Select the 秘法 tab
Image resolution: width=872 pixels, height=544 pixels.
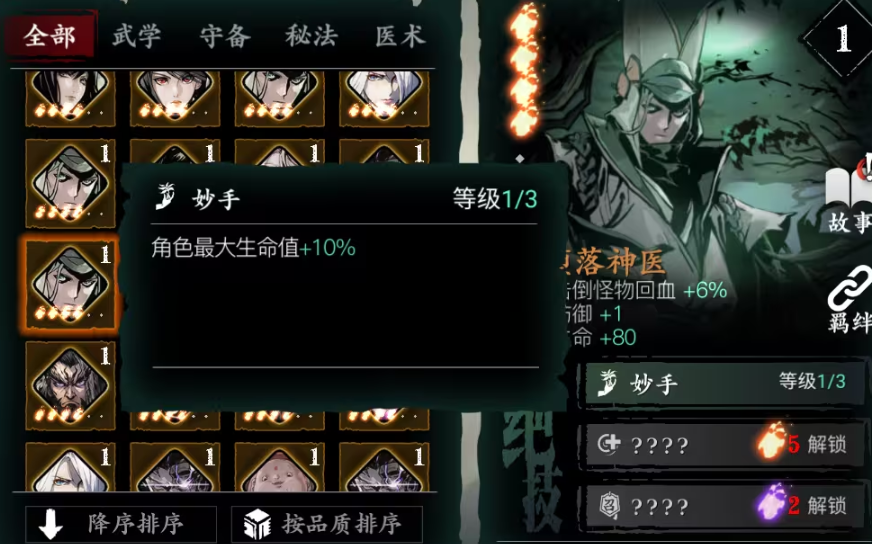tap(312, 37)
